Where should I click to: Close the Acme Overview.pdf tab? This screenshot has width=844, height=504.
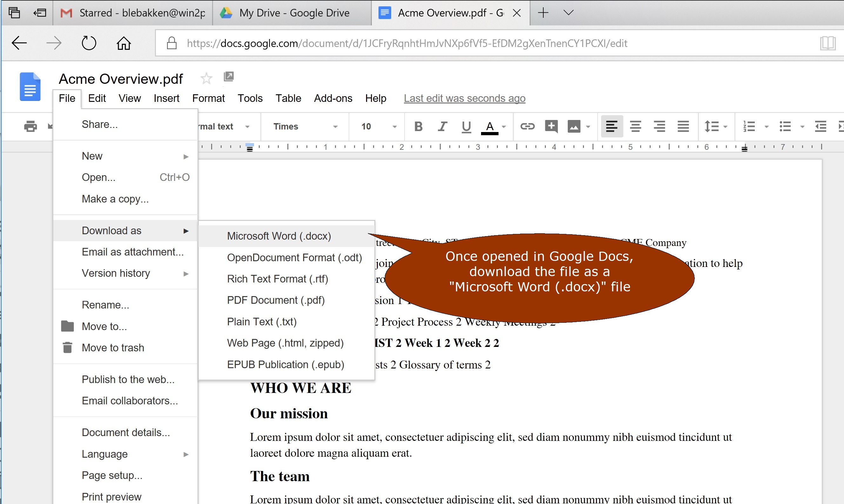517,13
